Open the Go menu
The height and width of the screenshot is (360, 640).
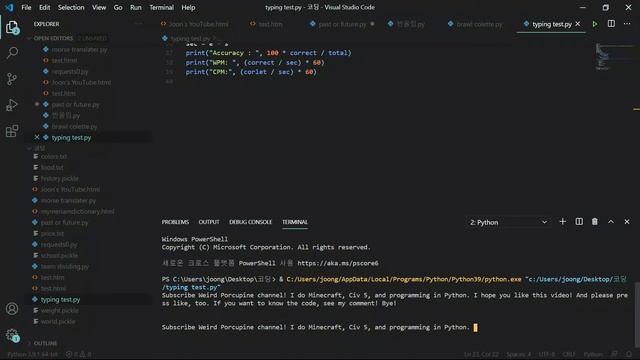118,7
